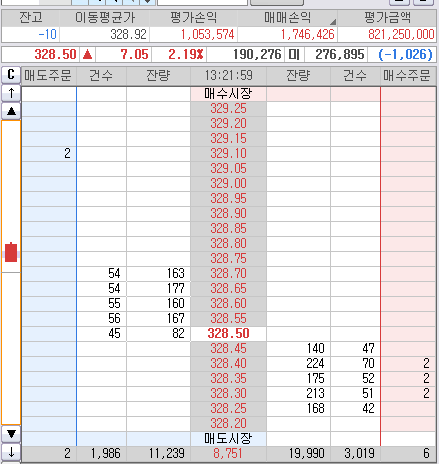This screenshot has width=439, height=464.
Task: Click 매수주문 column header
Action: 407,75
